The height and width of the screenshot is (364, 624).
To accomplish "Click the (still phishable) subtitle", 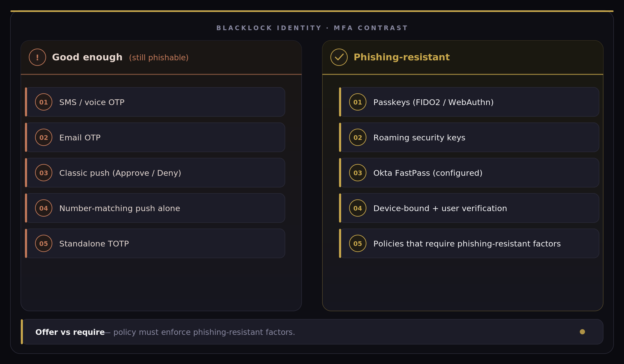I will coord(159,57).
